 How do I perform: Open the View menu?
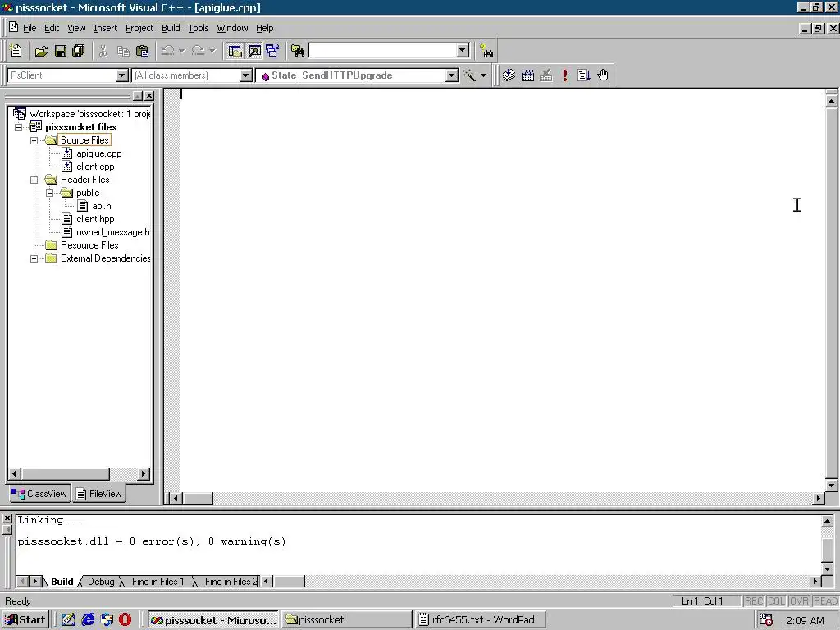coord(76,28)
